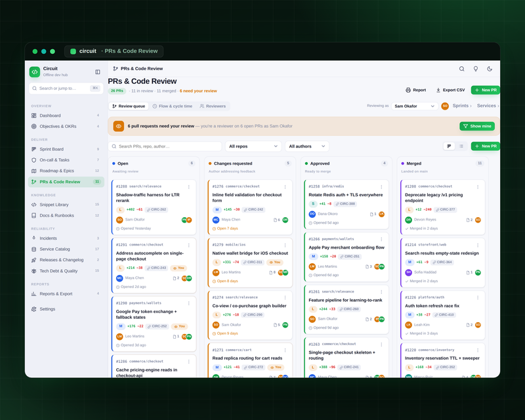Open Reports & Export
The width and height of the screenshot is (525, 420).
click(x=66, y=294)
